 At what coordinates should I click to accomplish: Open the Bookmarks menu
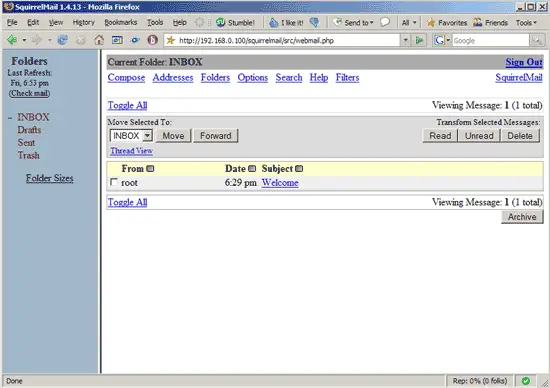(x=121, y=22)
